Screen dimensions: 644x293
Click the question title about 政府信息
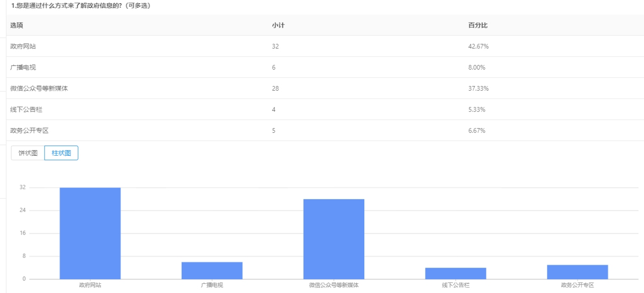tap(81, 6)
